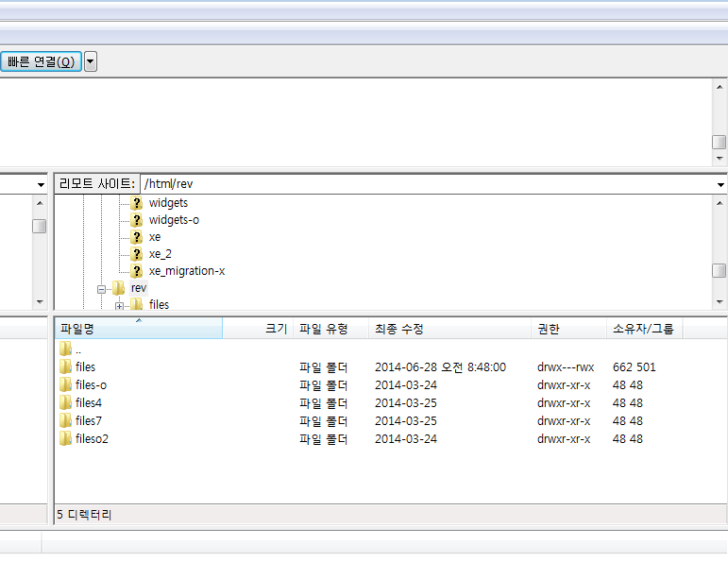Select the files4 folder in file list
Viewport: 728px width, 579px height.
coord(89,403)
